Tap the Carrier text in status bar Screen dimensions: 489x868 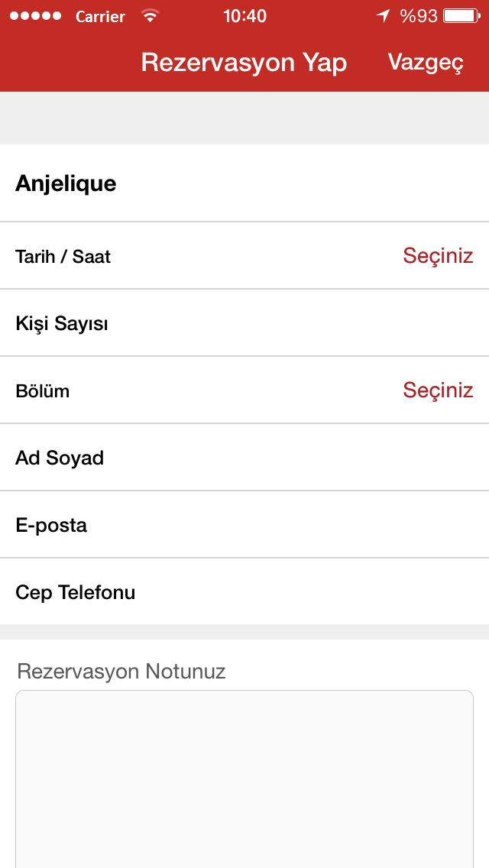(100, 16)
